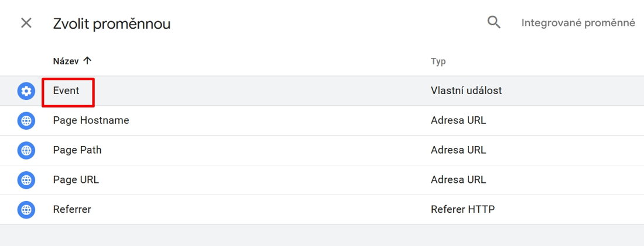Click the globe icon for Page URL
Viewport: 644px width, 246px height.
click(x=26, y=180)
